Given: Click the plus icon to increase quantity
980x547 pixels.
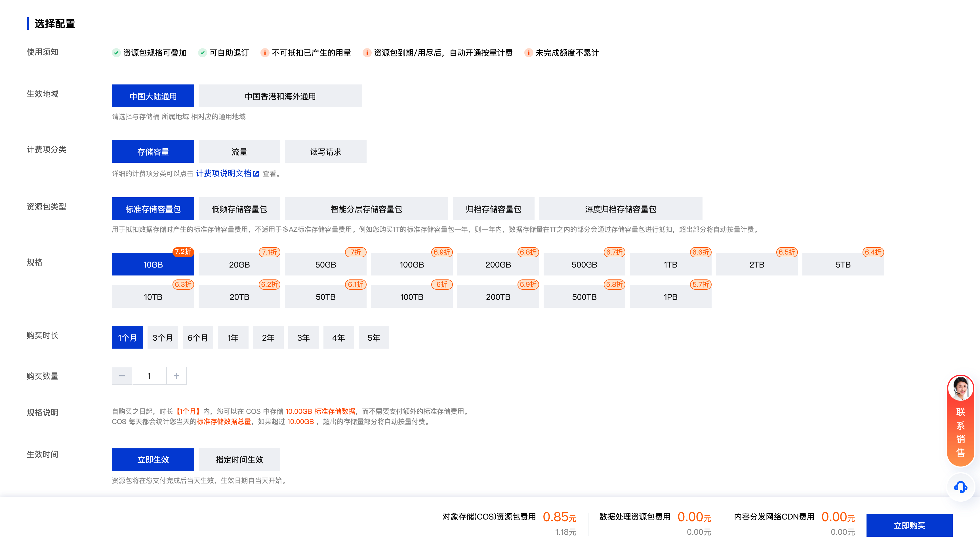Looking at the screenshot, I should (x=176, y=376).
